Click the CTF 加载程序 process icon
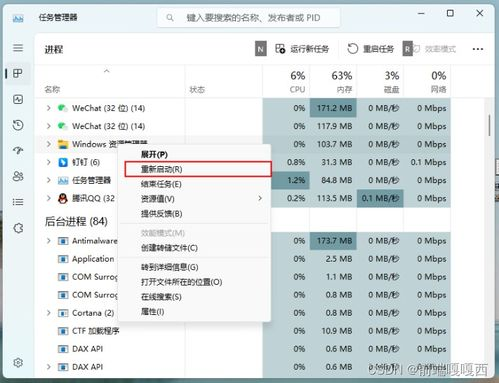The height and width of the screenshot is (383, 499). pyautogui.click(x=63, y=331)
